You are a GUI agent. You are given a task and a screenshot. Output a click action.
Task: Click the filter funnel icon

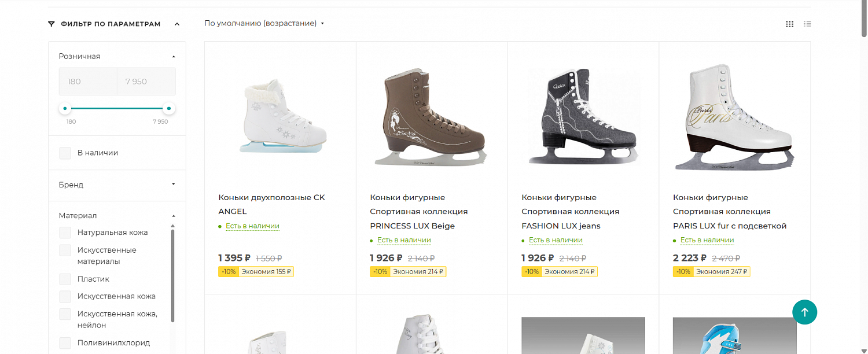[52, 24]
